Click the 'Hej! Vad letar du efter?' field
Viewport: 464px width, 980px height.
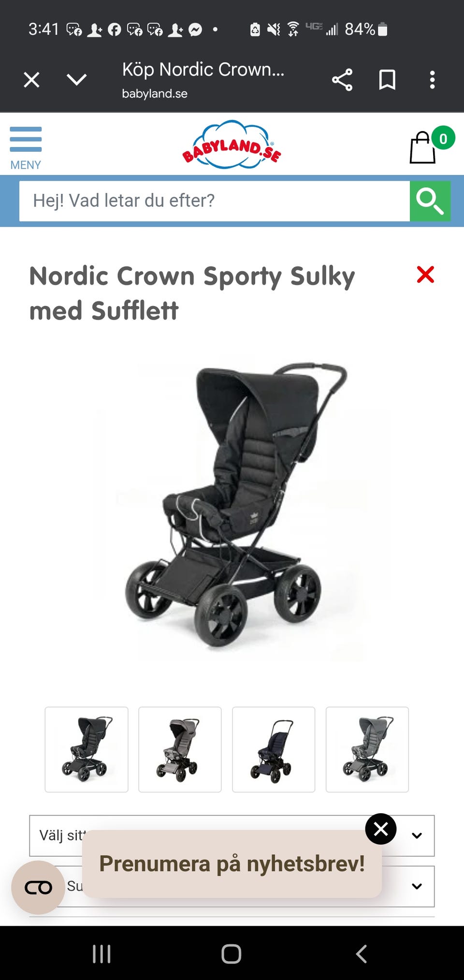click(x=215, y=201)
